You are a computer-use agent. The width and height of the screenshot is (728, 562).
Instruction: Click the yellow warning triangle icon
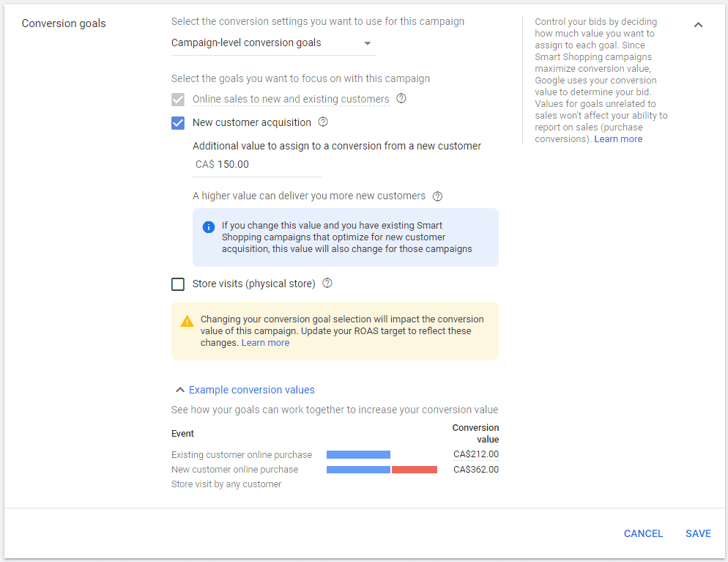187,321
